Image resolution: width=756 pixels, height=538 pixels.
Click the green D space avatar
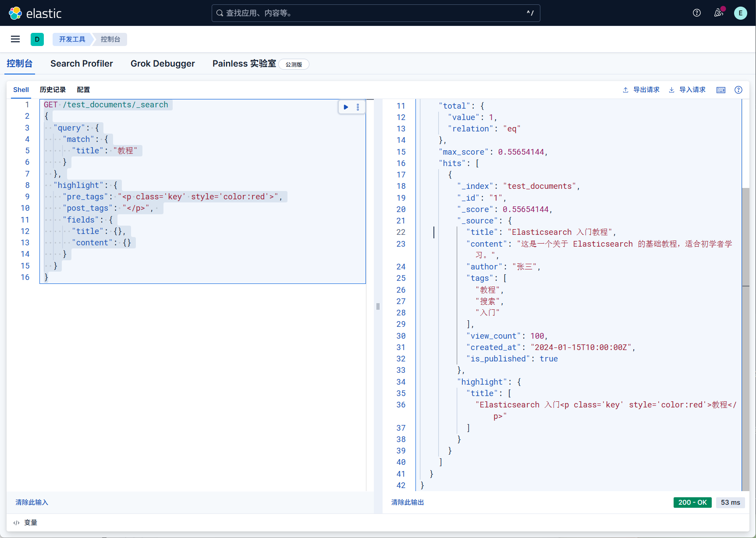37,39
